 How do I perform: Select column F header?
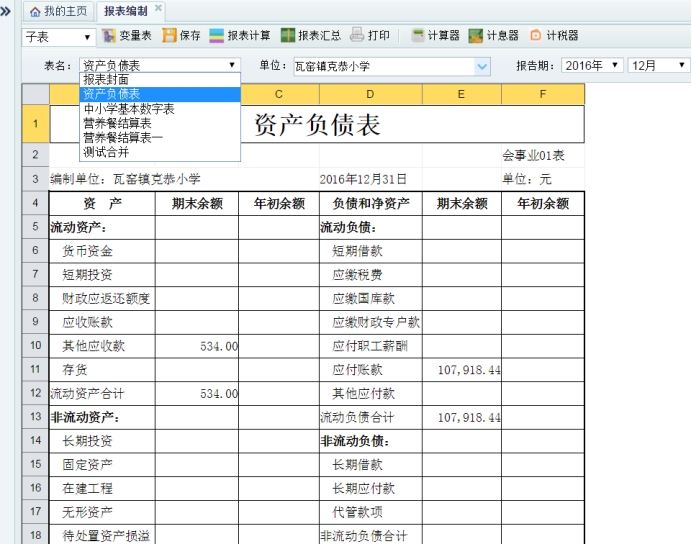[x=543, y=94]
